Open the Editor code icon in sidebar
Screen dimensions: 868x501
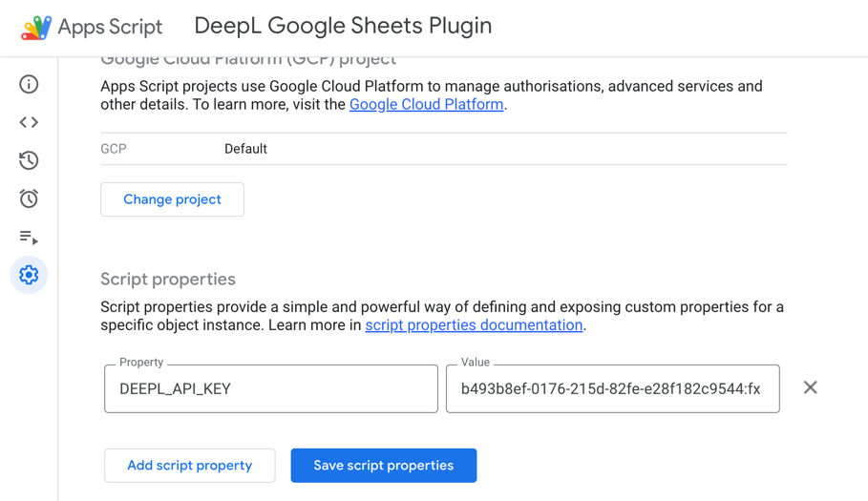point(29,122)
